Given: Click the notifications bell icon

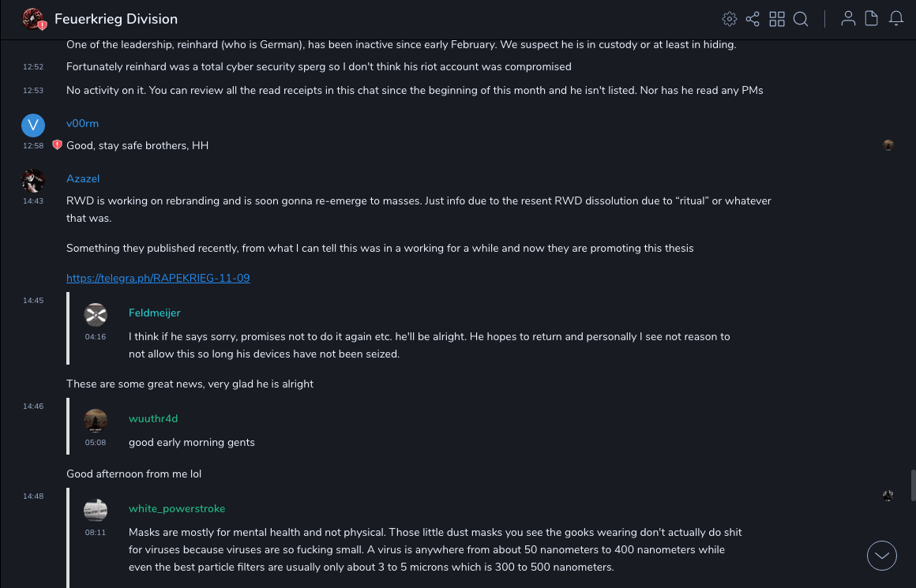Looking at the screenshot, I should (896, 19).
